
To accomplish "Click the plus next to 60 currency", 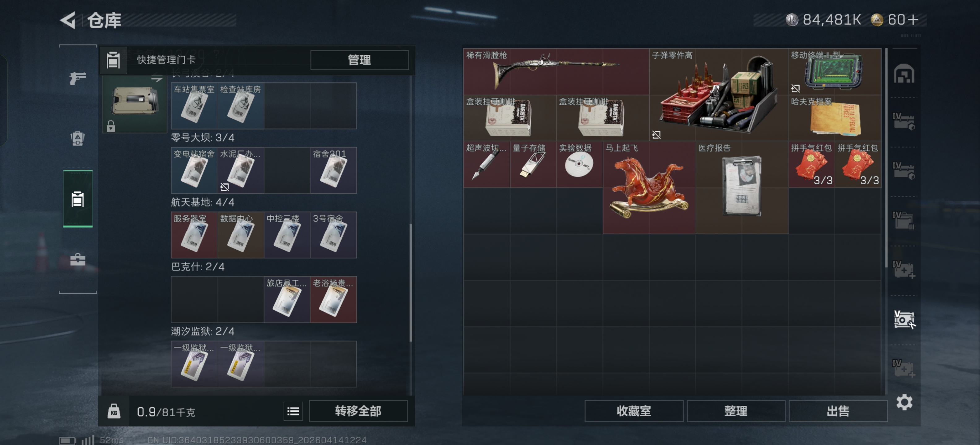I will [x=913, y=20].
